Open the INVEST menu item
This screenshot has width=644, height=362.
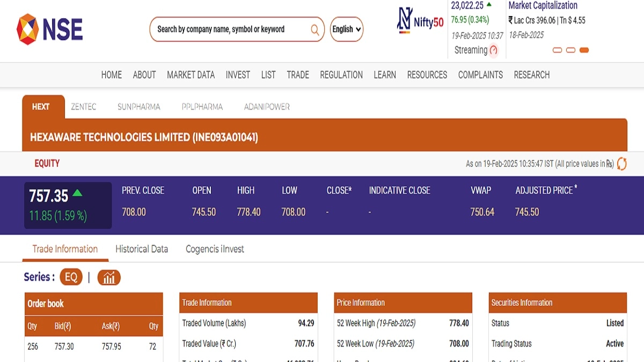[x=238, y=75]
